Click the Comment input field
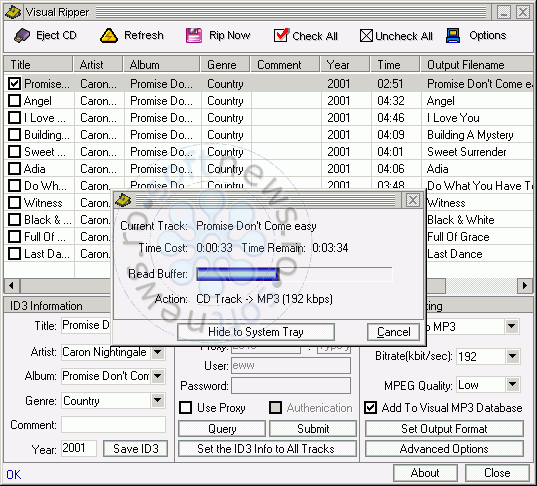This screenshot has width=537, height=486. coord(113,425)
